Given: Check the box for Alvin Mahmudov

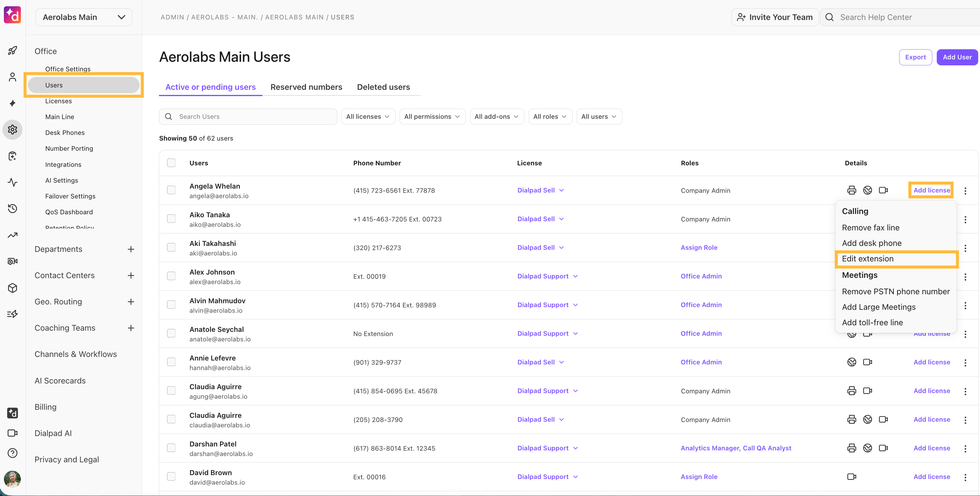Looking at the screenshot, I should click(x=171, y=304).
